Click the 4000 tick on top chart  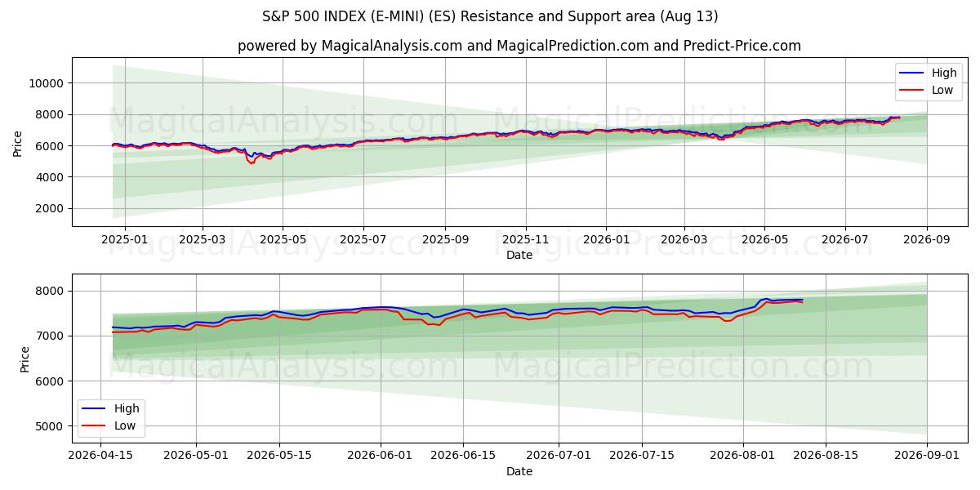click(x=50, y=177)
